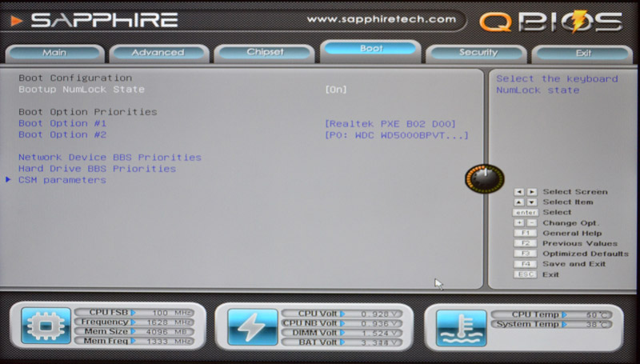Click the F3 Optimized Defaults key
The image size is (640, 364).
pyautogui.click(x=526, y=254)
